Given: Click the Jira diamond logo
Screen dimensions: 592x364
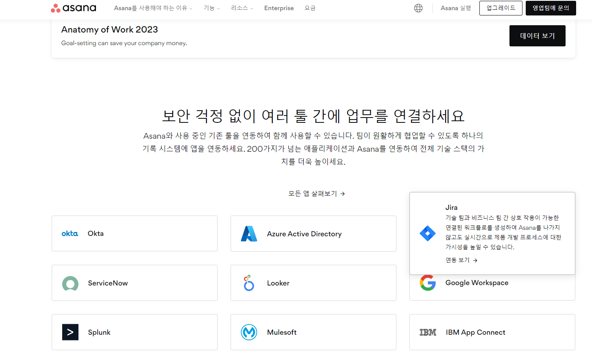Looking at the screenshot, I should pyautogui.click(x=428, y=233).
